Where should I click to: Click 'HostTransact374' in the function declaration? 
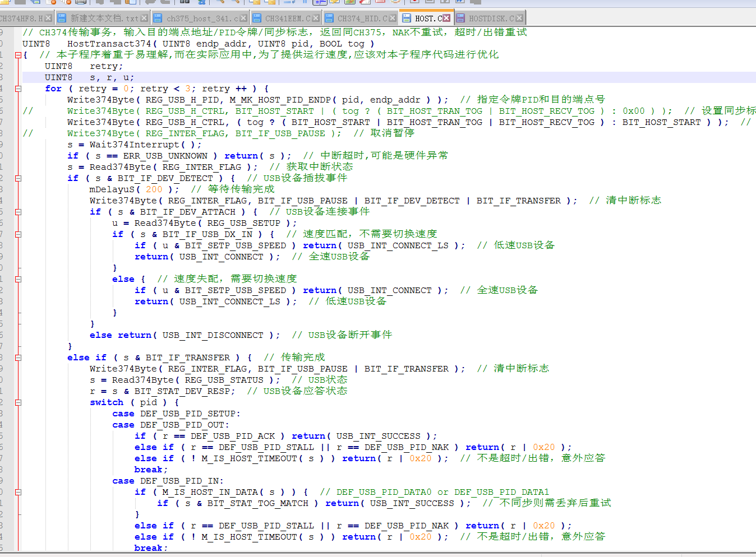coord(109,44)
